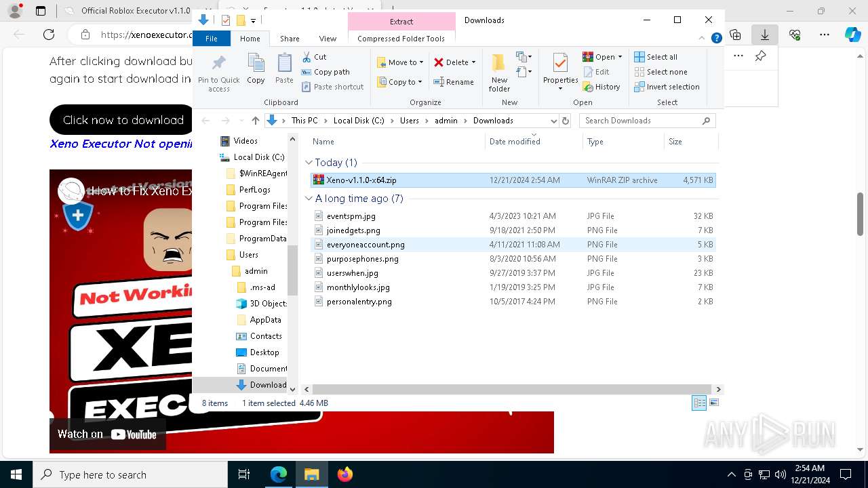Switch to the View ribbon tab
Screen dimensions: 868x488
click(328, 39)
